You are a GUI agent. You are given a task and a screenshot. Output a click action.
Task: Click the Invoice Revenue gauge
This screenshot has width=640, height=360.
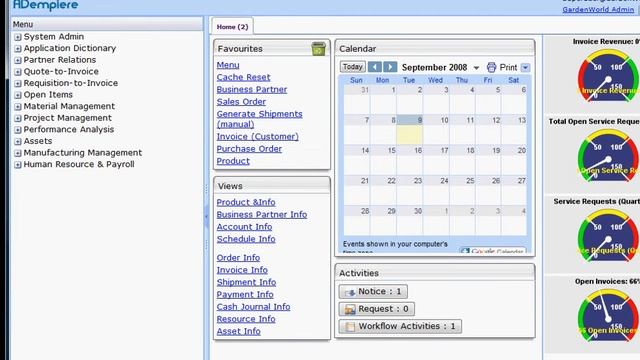tap(608, 76)
